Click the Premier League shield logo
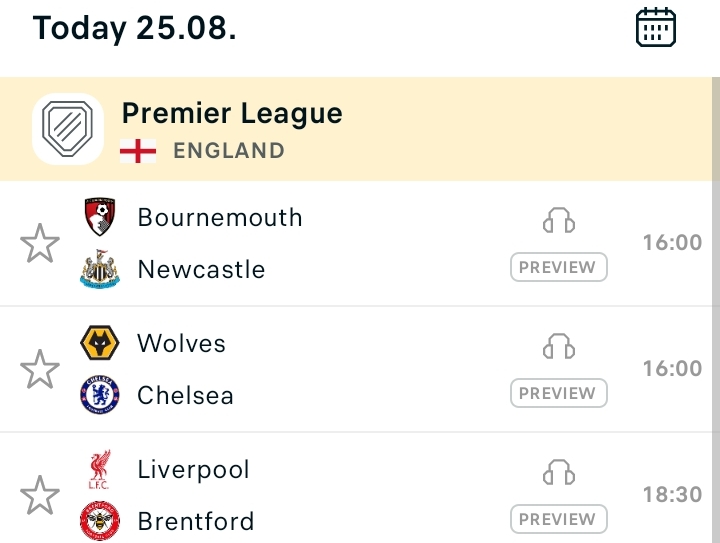 [x=68, y=129]
